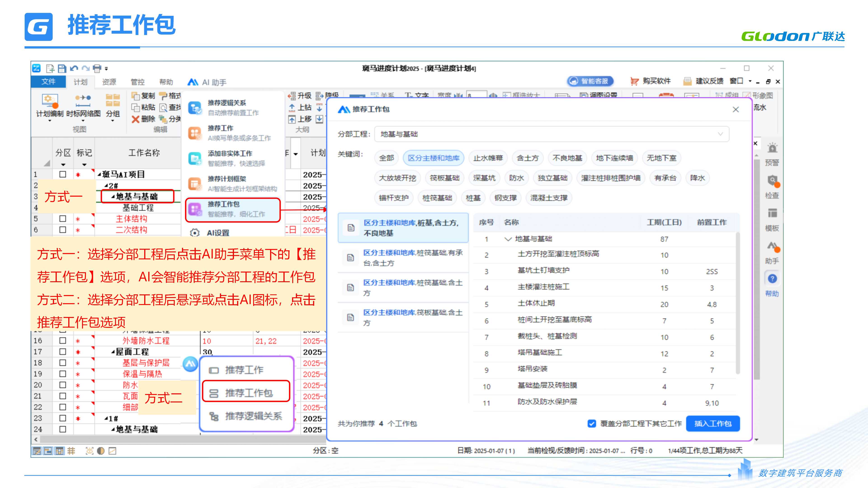Select package 区分主楼和地库,筏板基础,含土方
This screenshot has width=868, height=488.
pos(403,317)
